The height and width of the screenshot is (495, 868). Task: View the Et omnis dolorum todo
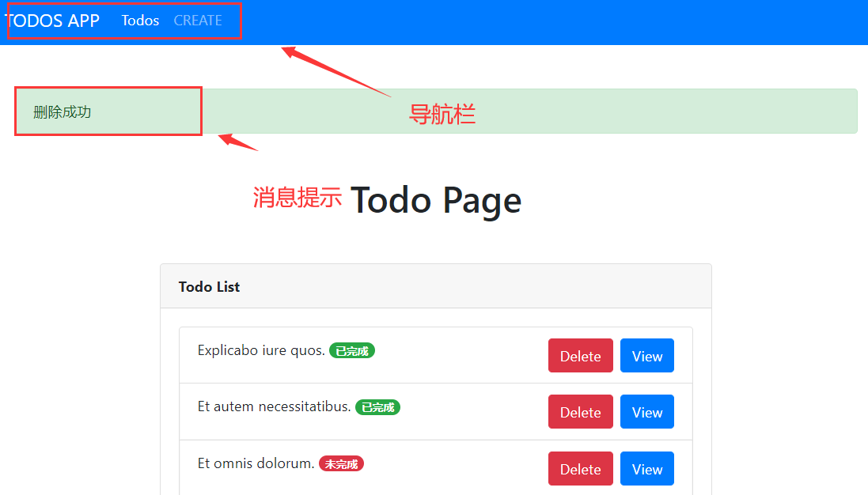tap(646, 468)
